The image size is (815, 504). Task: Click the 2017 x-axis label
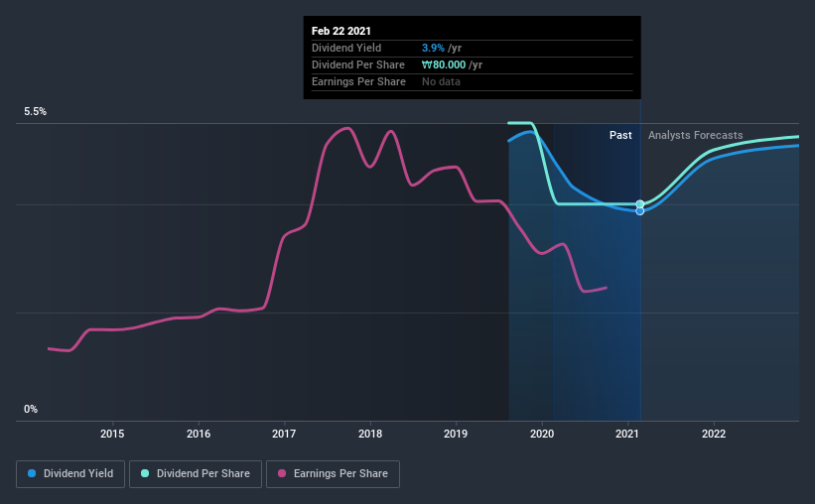coord(284,434)
